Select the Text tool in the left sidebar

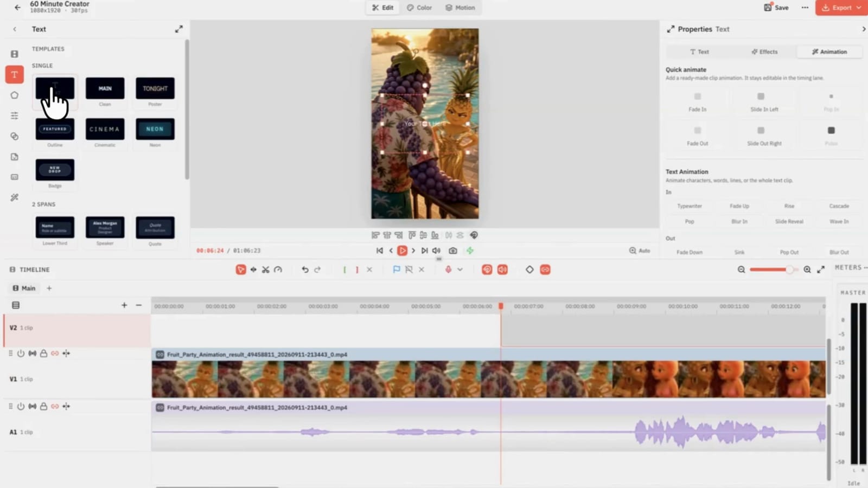pyautogui.click(x=15, y=75)
